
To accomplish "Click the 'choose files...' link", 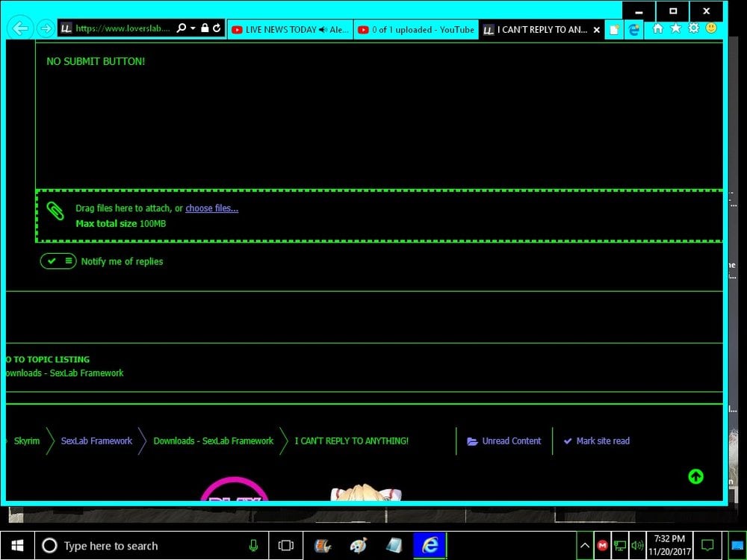I will [212, 208].
